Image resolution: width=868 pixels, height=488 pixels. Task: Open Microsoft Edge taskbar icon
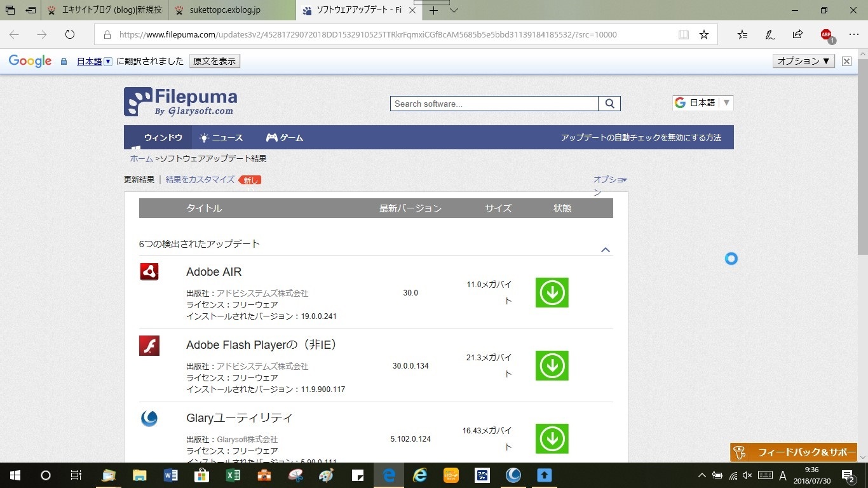[x=389, y=475]
